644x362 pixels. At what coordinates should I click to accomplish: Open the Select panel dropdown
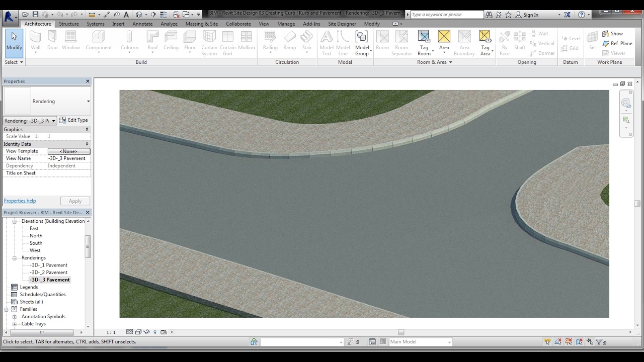(14, 62)
